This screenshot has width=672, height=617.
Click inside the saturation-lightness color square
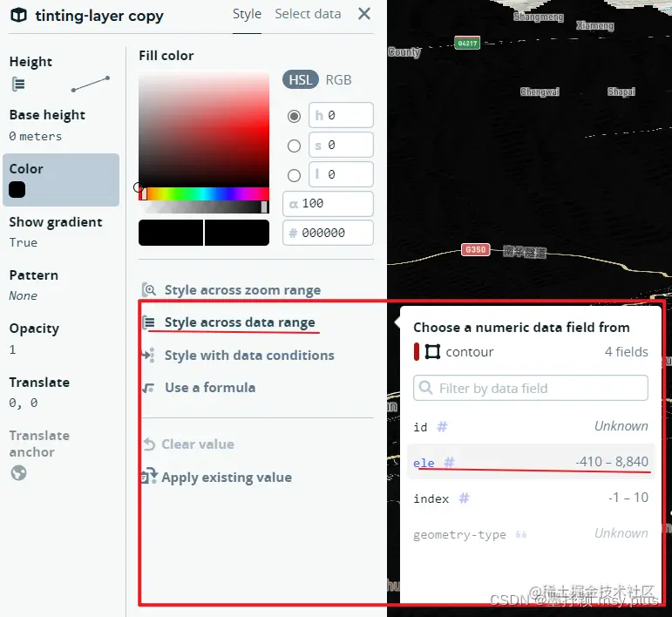tap(204, 129)
